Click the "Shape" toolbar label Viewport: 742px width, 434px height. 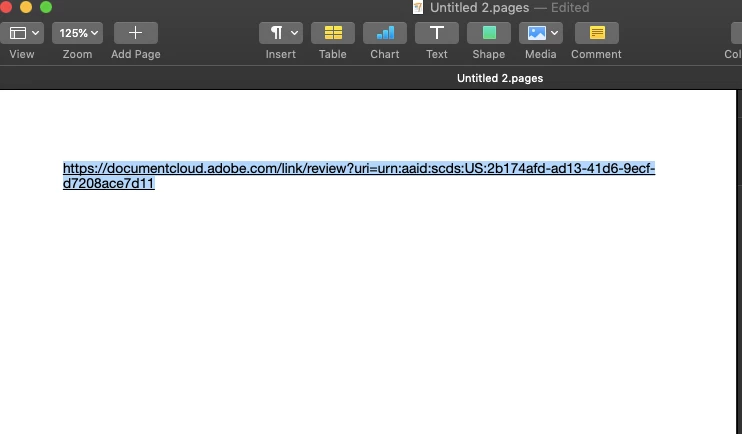tap(489, 54)
